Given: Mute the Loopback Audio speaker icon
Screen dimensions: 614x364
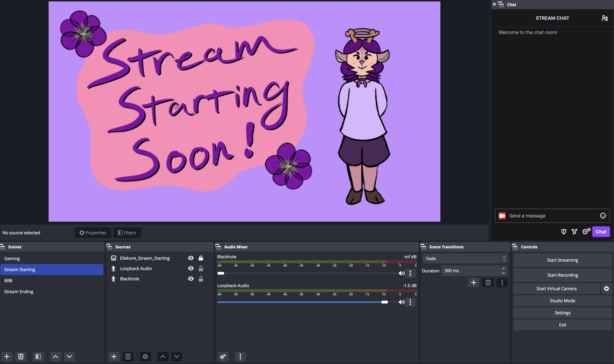Looking at the screenshot, I should click(x=401, y=302).
